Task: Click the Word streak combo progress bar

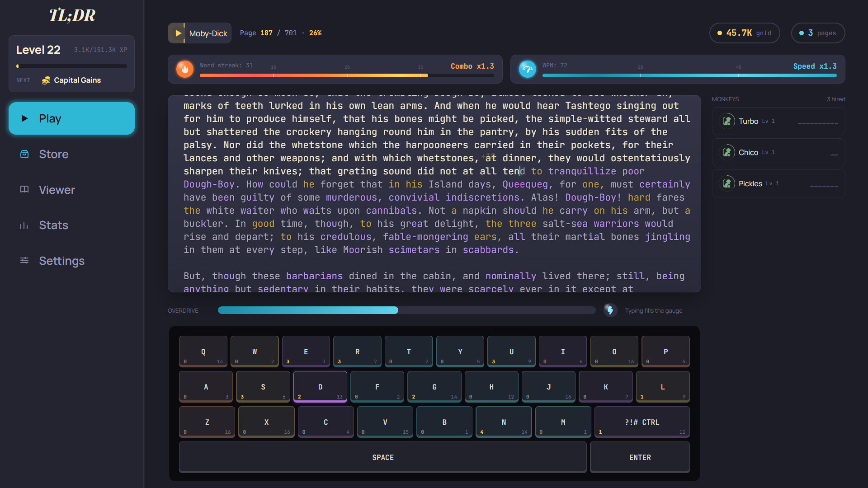Action: pyautogui.click(x=347, y=75)
